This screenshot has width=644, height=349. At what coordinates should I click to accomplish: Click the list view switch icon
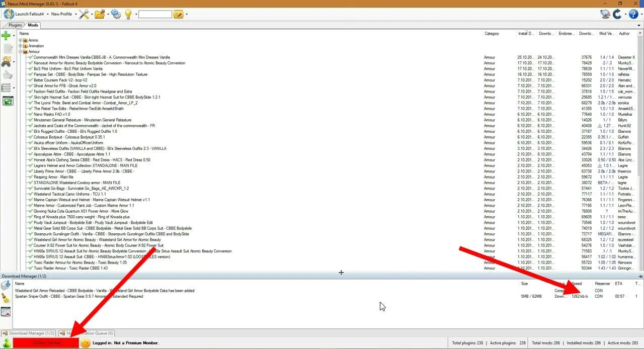pyautogui.click(x=6, y=88)
